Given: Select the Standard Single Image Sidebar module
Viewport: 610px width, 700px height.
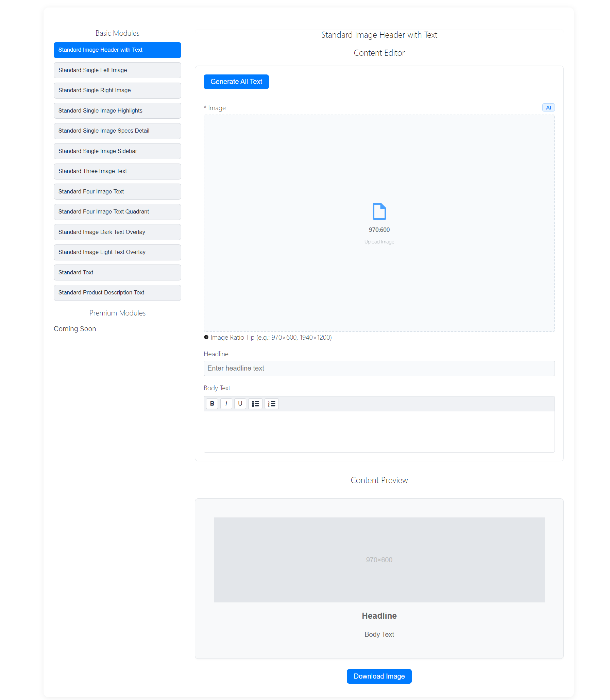Looking at the screenshot, I should [117, 151].
